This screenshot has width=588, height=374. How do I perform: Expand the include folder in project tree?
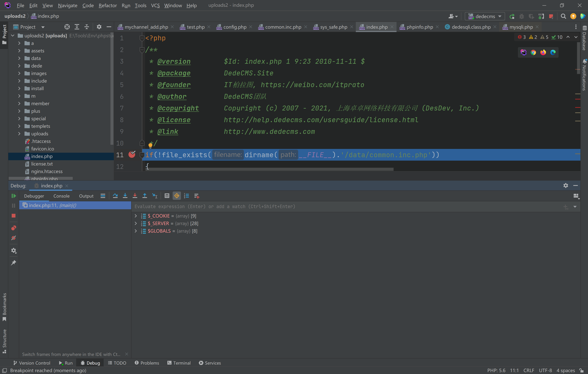(19, 81)
